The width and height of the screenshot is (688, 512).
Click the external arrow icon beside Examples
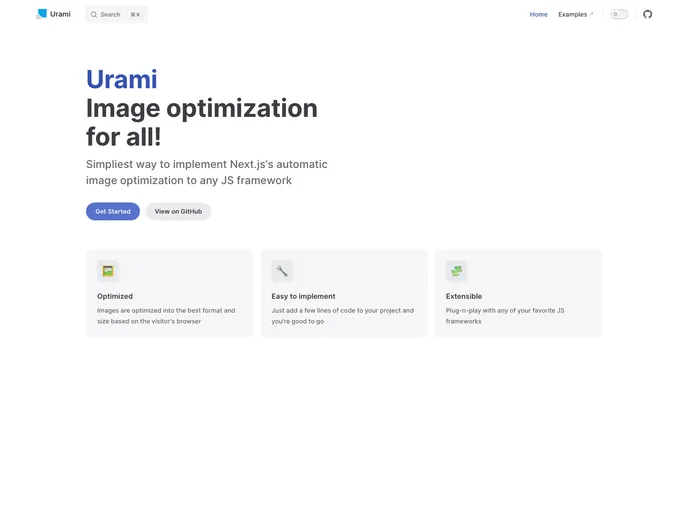pyautogui.click(x=591, y=14)
